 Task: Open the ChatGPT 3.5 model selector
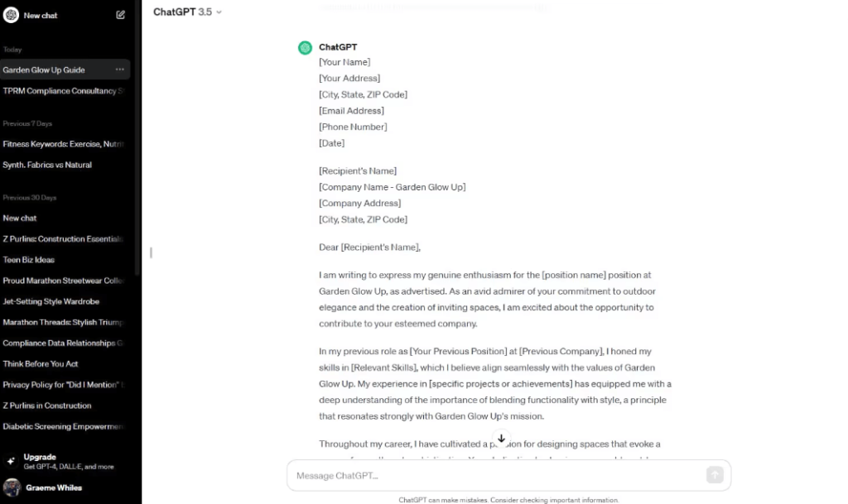pyautogui.click(x=187, y=12)
